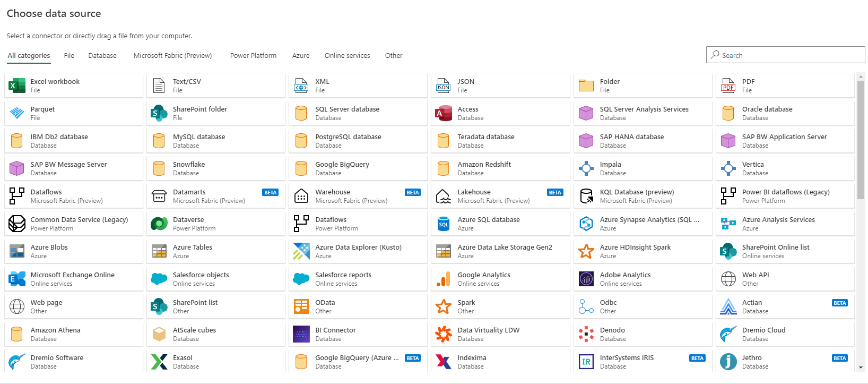This screenshot has height=384, width=868.
Task: Switch to the All categories tab
Action: (x=29, y=56)
